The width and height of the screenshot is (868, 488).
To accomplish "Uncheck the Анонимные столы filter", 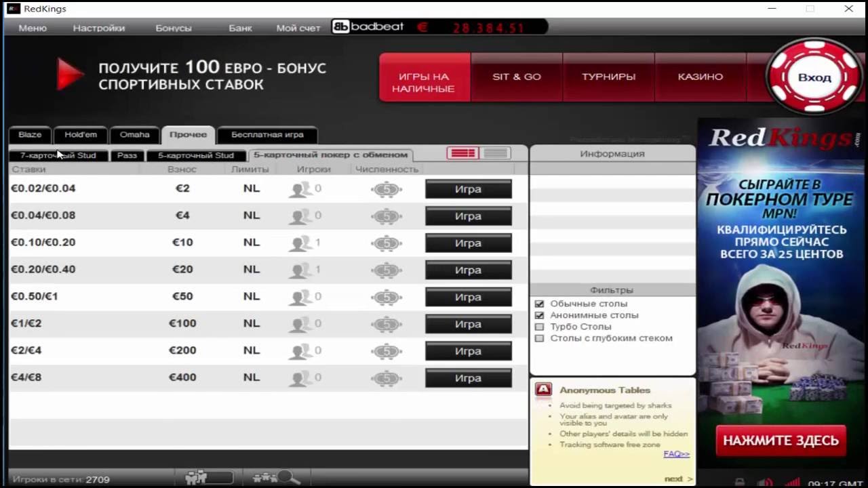I will coord(540,316).
